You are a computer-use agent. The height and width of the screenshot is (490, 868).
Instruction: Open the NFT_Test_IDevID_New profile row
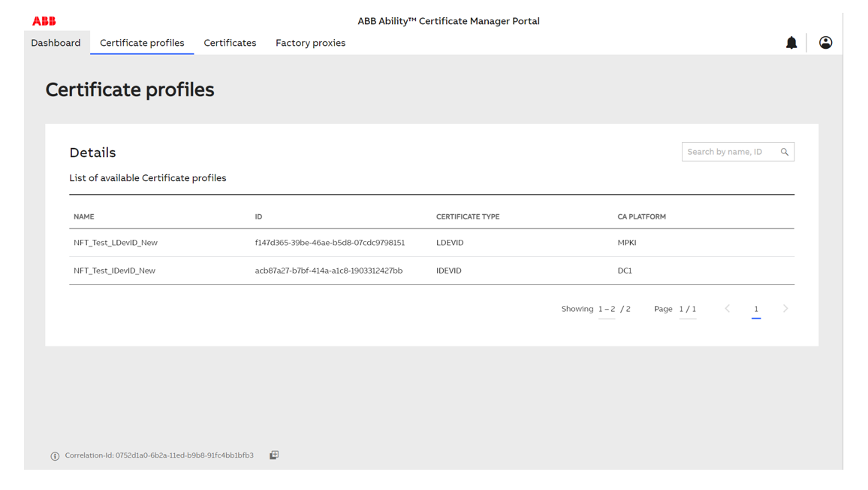(432, 271)
